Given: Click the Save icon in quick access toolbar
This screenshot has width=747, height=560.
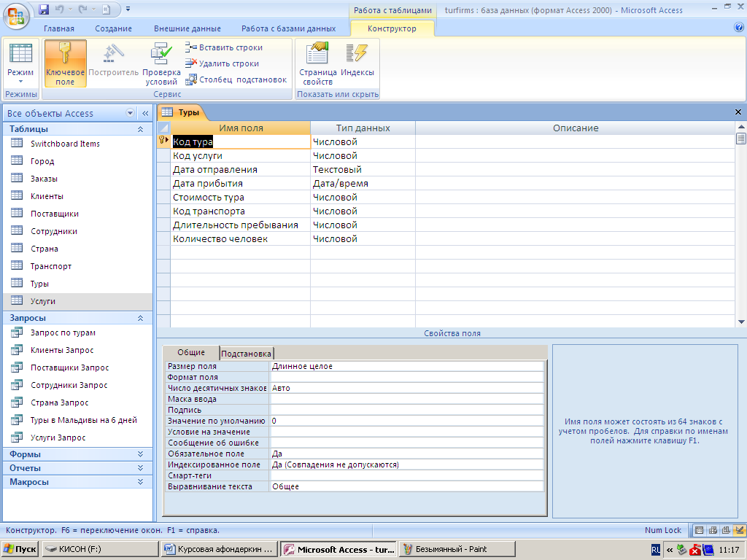Looking at the screenshot, I should click(44, 9).
